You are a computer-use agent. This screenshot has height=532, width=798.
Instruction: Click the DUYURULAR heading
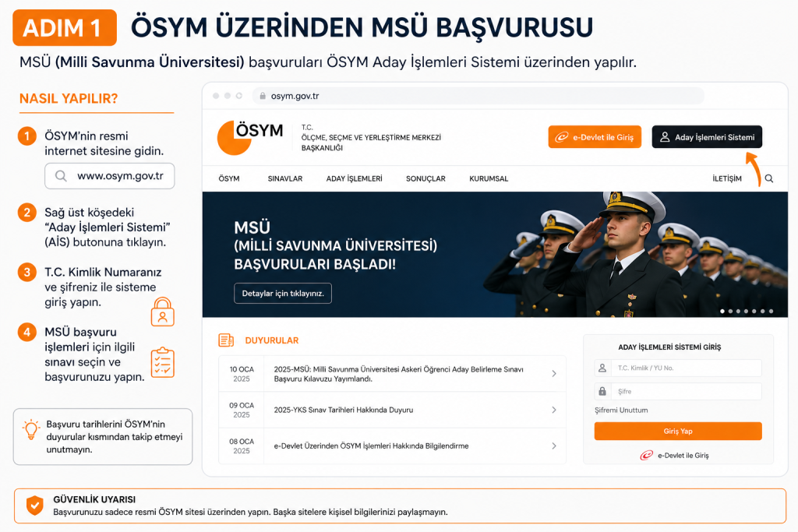(272, 340)
